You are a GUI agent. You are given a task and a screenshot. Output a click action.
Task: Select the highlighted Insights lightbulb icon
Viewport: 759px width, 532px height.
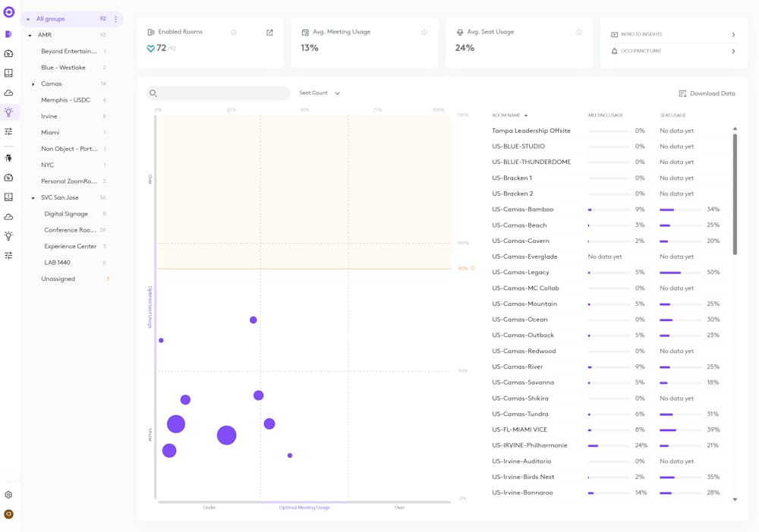pyautogui.click(x=10, y=112)
